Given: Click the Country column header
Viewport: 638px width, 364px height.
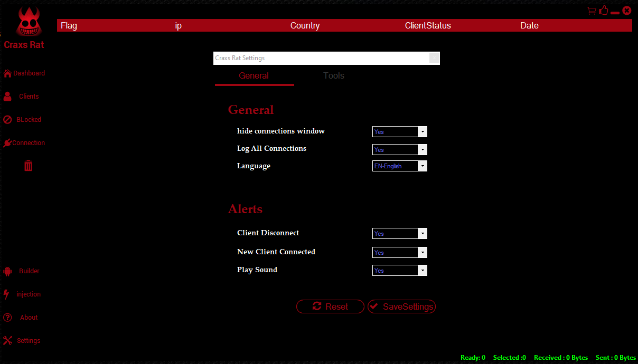Looking at the screenshot, I should 305,25.
